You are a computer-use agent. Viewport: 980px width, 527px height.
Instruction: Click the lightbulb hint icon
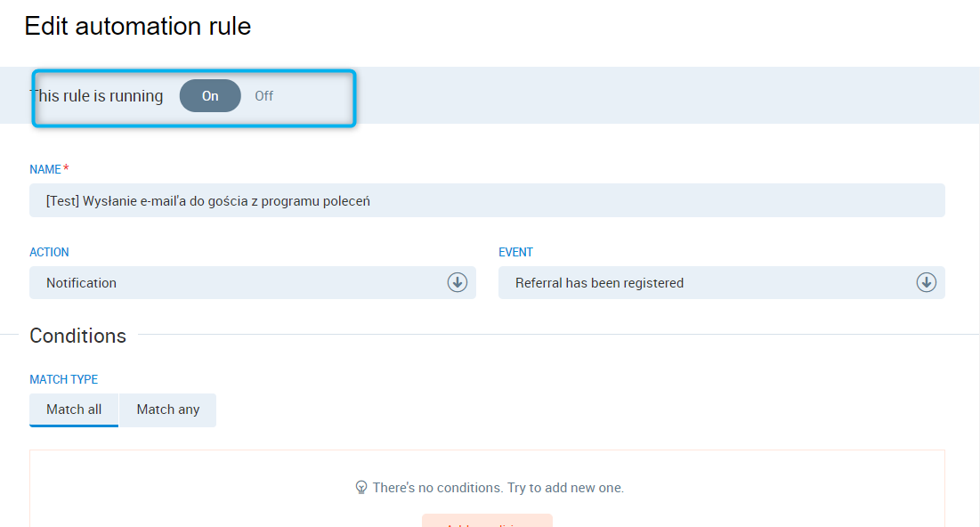(361, 488)
